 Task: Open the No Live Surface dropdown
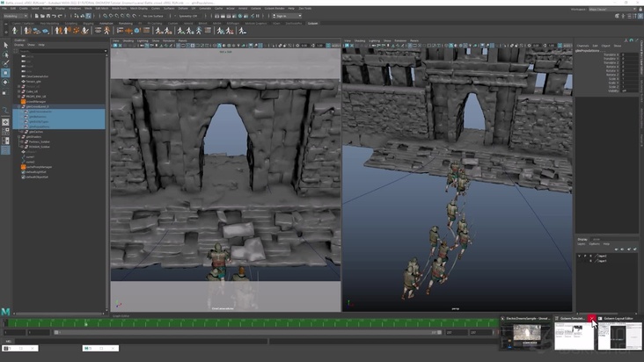point(153,16)
